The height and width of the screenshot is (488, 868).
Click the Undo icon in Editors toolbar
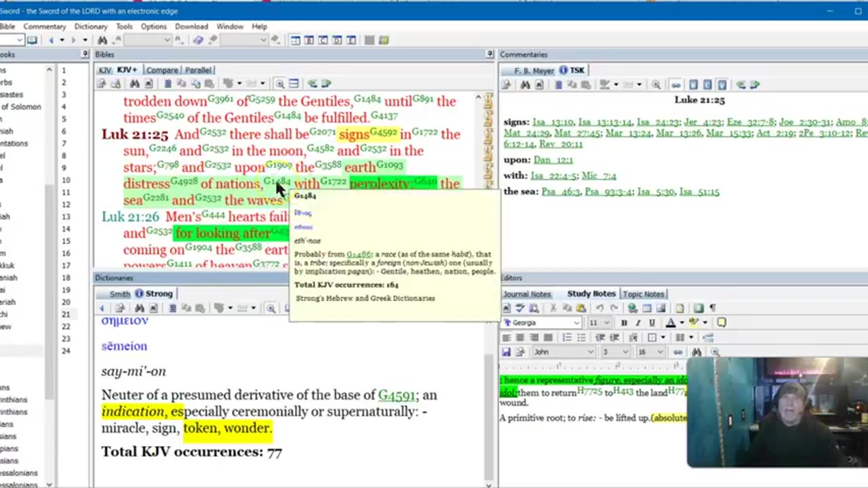pyautogui.click(x=600, y=308)
